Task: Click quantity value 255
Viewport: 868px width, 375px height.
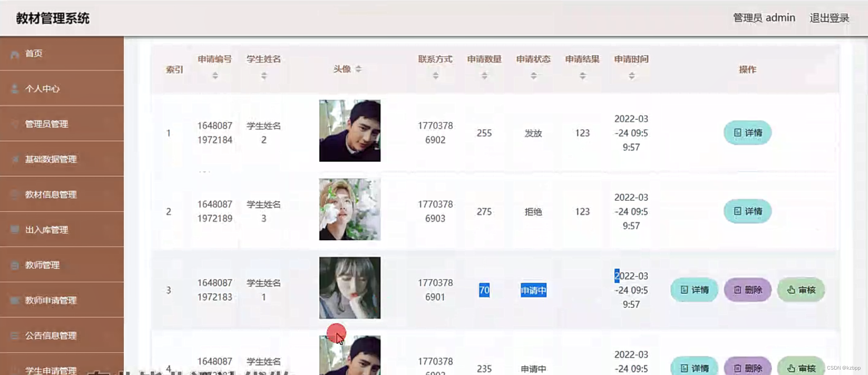Action: pos(484,133)
